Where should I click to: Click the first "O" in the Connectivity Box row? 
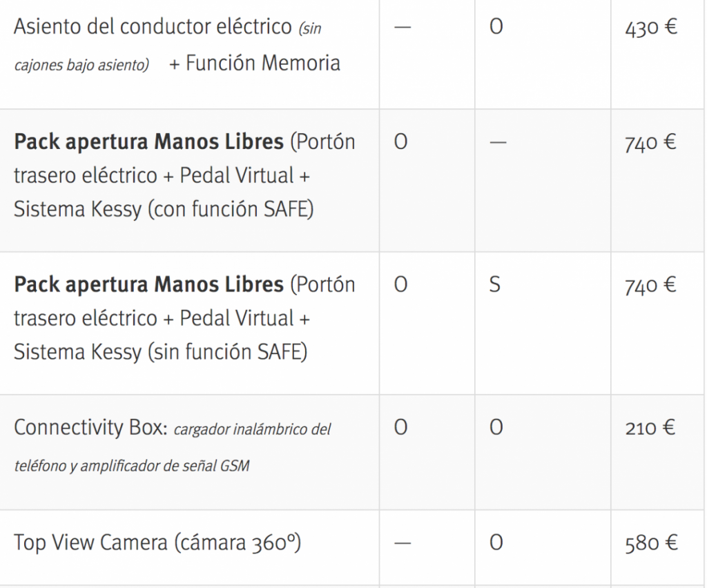tap(400, 428)
